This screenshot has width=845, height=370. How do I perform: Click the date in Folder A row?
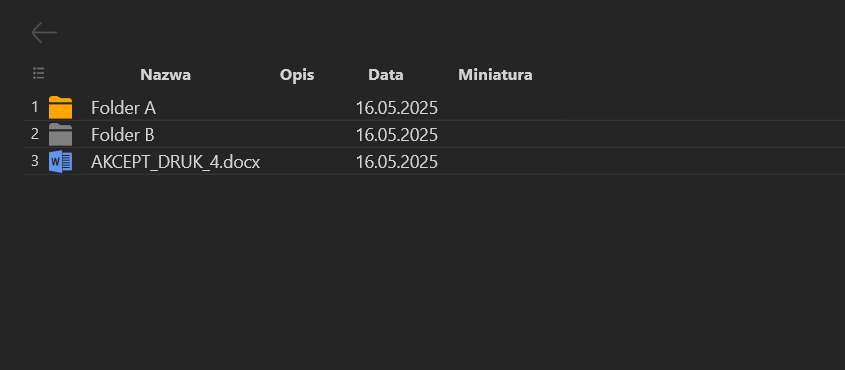(x=397, y=108)
